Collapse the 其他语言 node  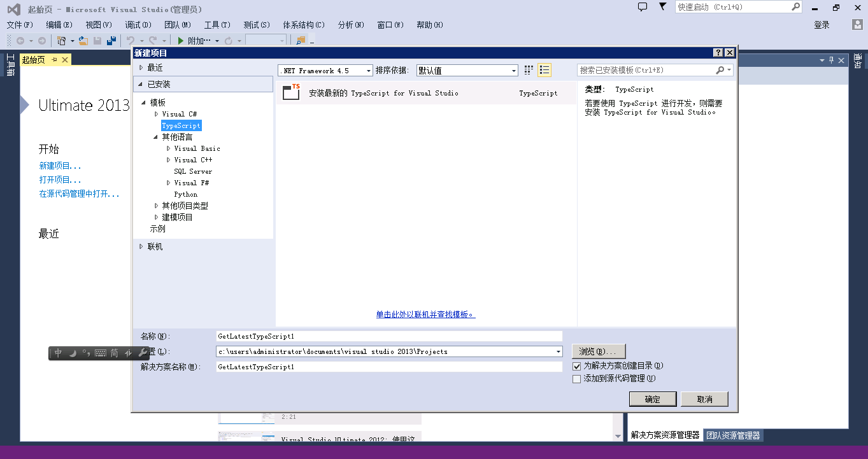[x=156, y=137]
